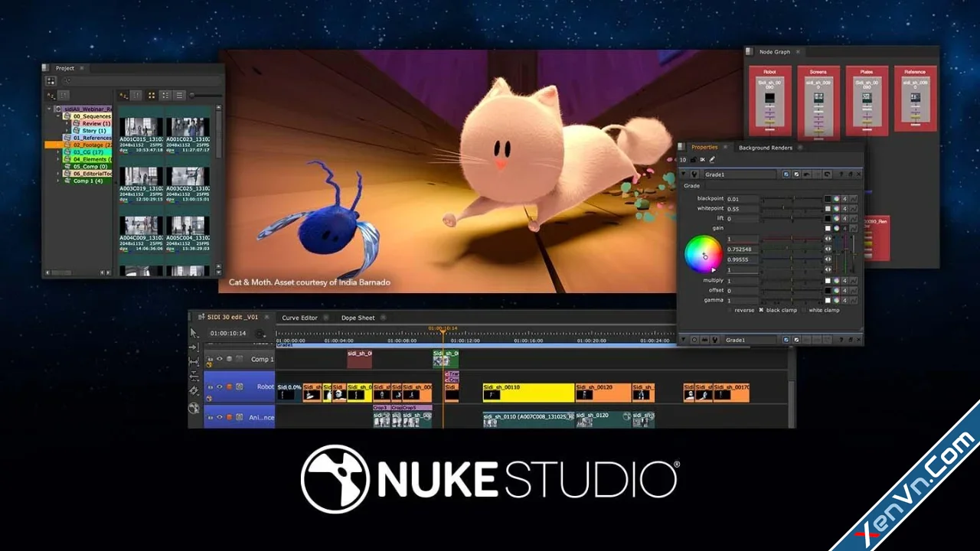Click the bin thumbnail size slider

tap(207, 95)
